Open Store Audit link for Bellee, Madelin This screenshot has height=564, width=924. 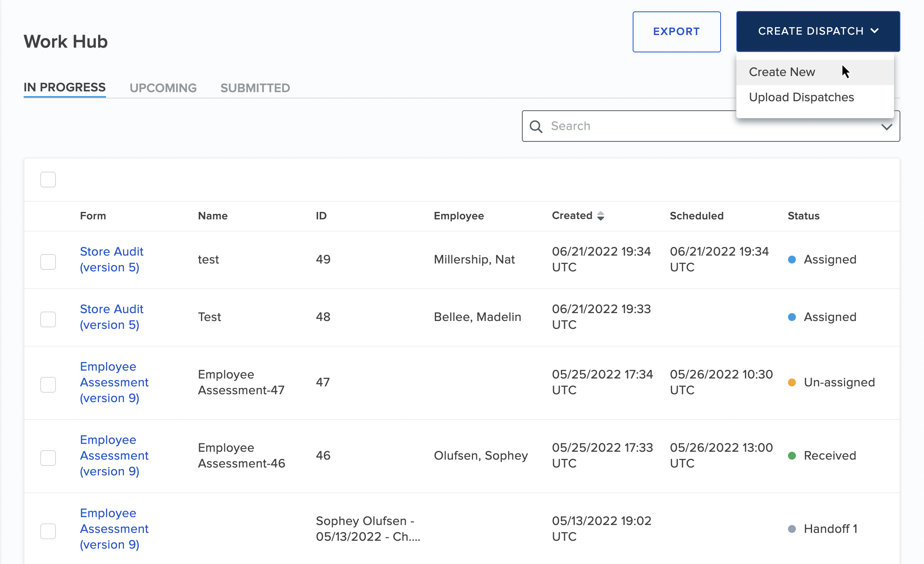pyautogui.click(x=112, y=317)
